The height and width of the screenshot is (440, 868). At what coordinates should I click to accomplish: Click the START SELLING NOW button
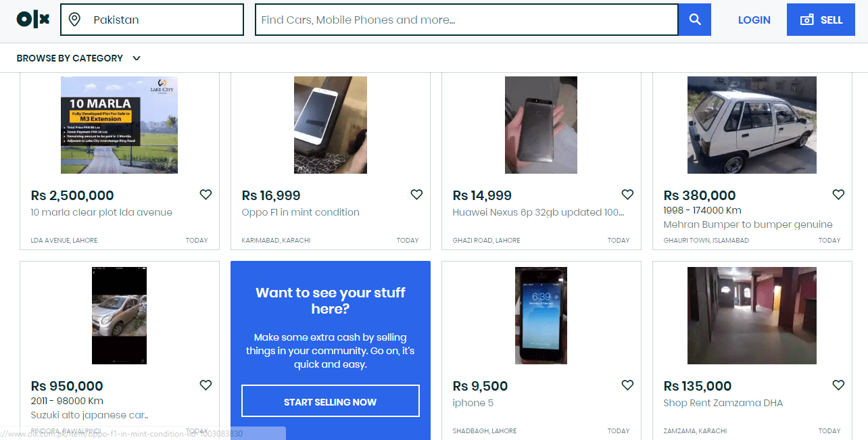coord(330,401)
